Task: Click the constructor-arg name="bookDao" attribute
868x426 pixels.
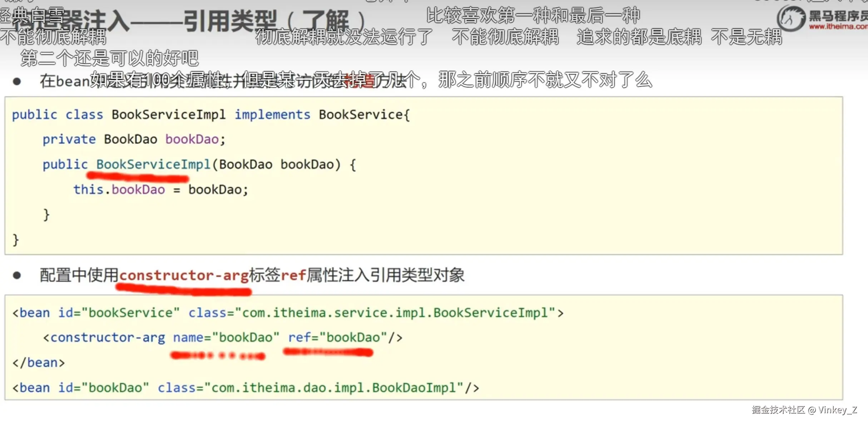Action: (x=226, y=337)
